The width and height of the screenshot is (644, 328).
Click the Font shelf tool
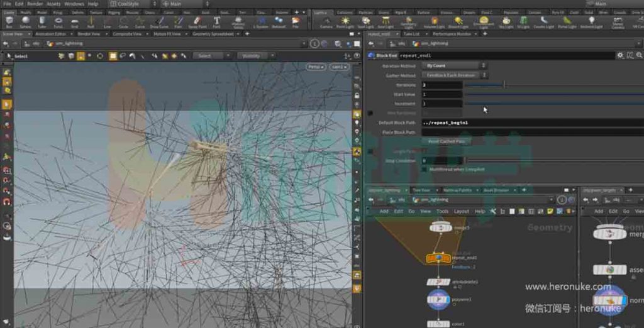click(x=216, y=21)
